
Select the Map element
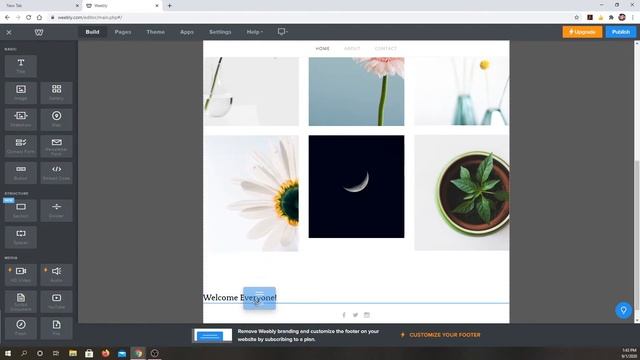tap(56, 119)
